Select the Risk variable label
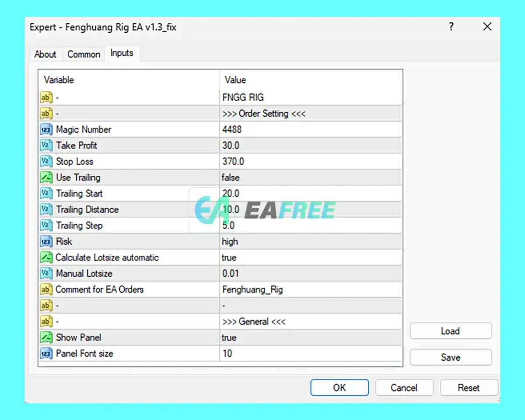525x420 pixels. (x=64, y=242)
